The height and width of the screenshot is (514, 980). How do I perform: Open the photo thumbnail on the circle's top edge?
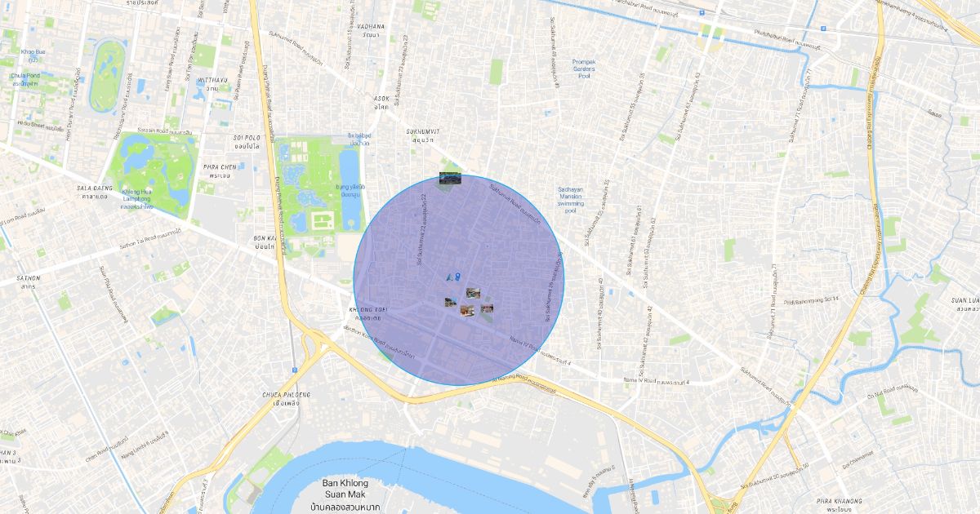[449, 178]
